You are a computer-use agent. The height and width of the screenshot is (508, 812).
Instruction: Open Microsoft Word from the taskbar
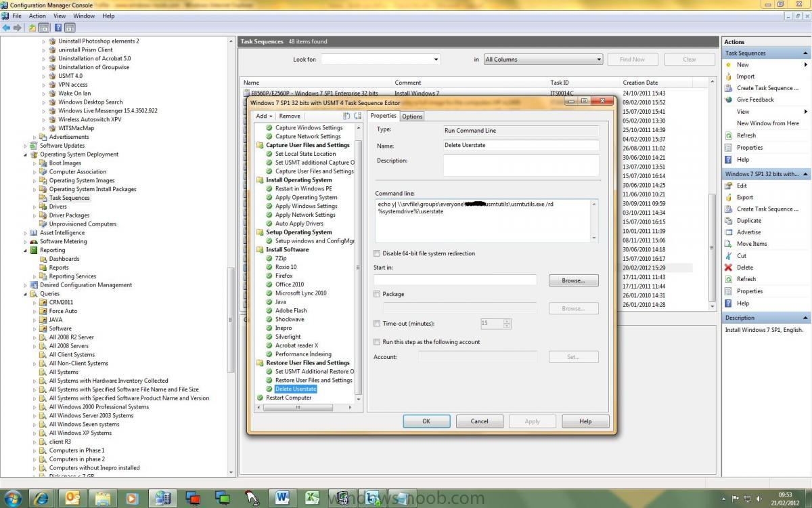pos(282,498)
